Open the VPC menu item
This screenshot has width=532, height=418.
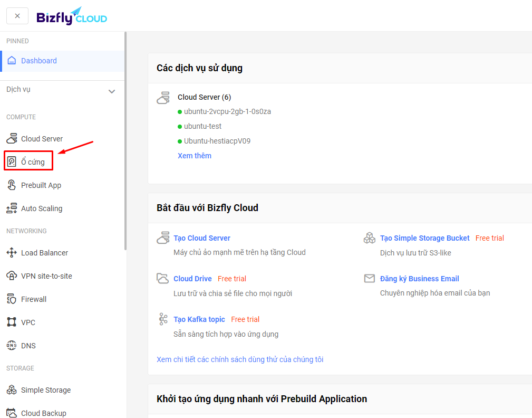28,322
